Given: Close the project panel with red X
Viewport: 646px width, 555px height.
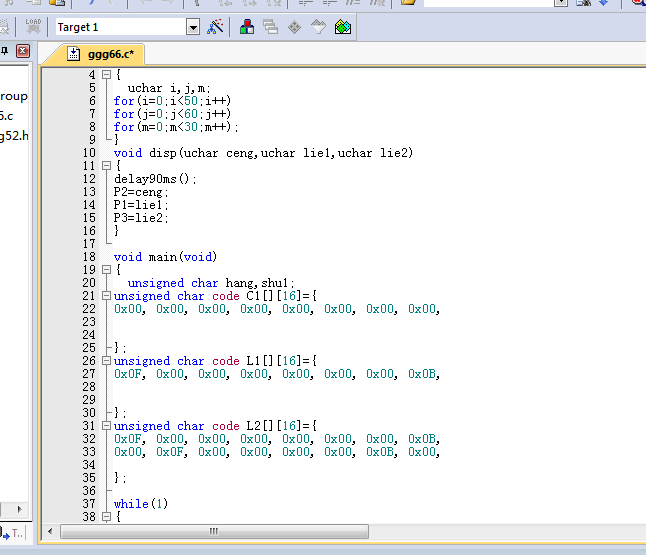Looking at the screenshot, I should [x=23, y=51].
